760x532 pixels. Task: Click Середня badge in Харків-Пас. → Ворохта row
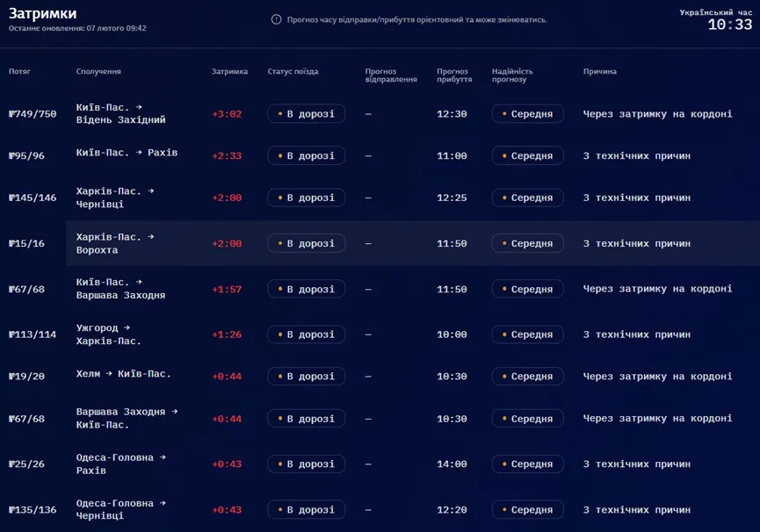click(527, 244)
